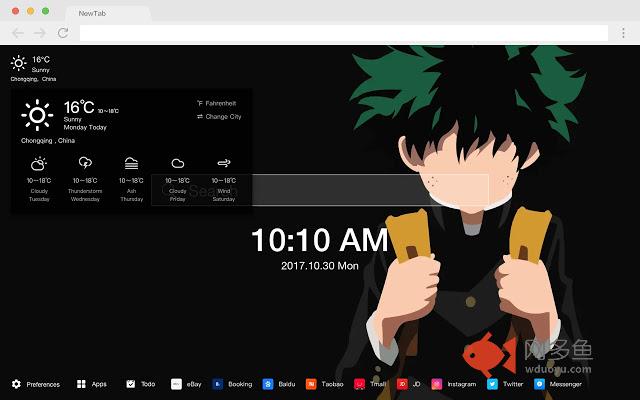Click the 10:10 AM clock display
This screenshot has height=400, width=640.
pyautogui.click(x=320, y=240)
